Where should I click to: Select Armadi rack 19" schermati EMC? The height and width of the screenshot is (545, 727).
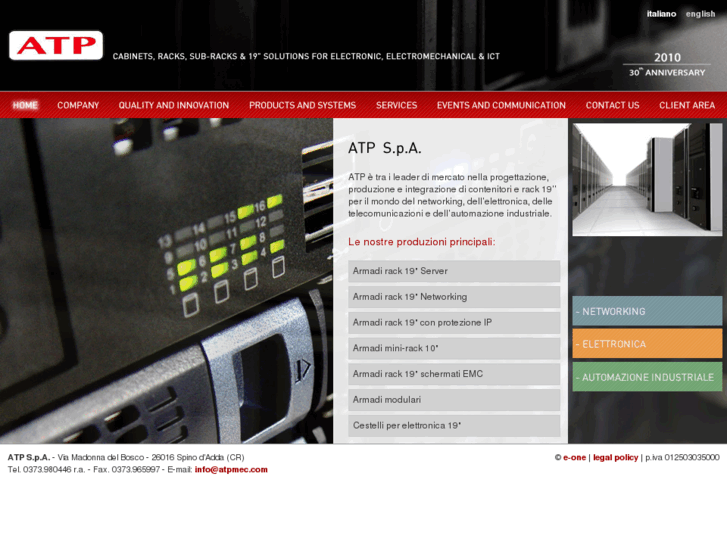[x=454, y=374]
